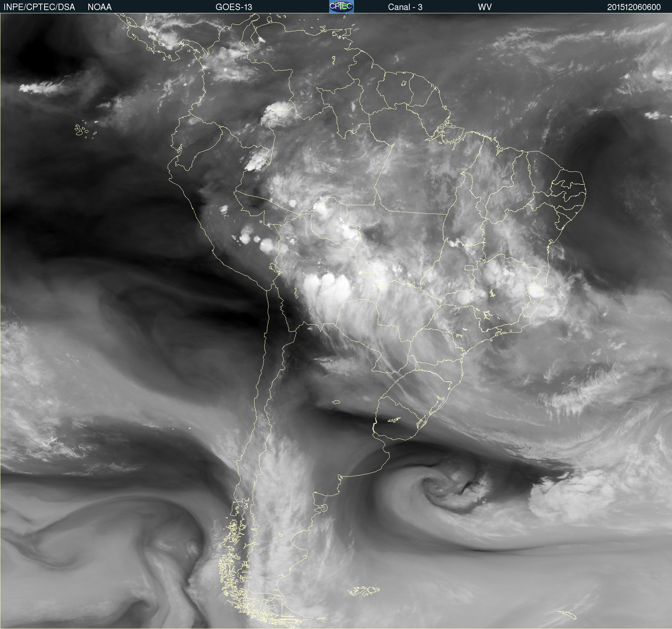The image size is (672, 629).
Task: Click the Brazilian Federal District rectangle outline
Action: point(469,268)
